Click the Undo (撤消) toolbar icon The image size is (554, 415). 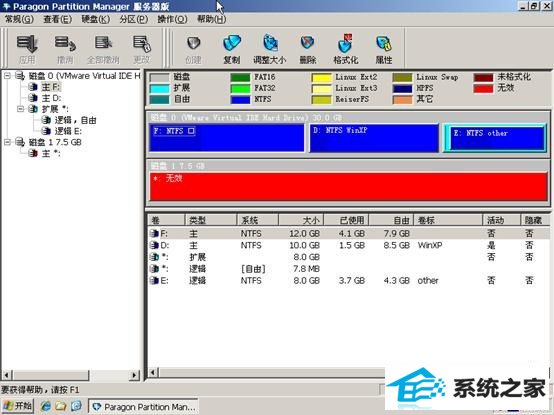pyautogui.click(x=65, y=49)
